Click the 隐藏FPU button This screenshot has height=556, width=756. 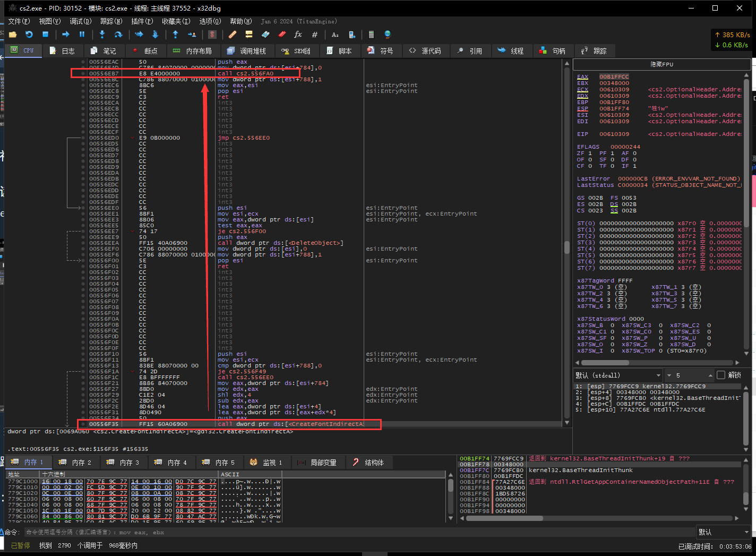click(x=662, y=64)
